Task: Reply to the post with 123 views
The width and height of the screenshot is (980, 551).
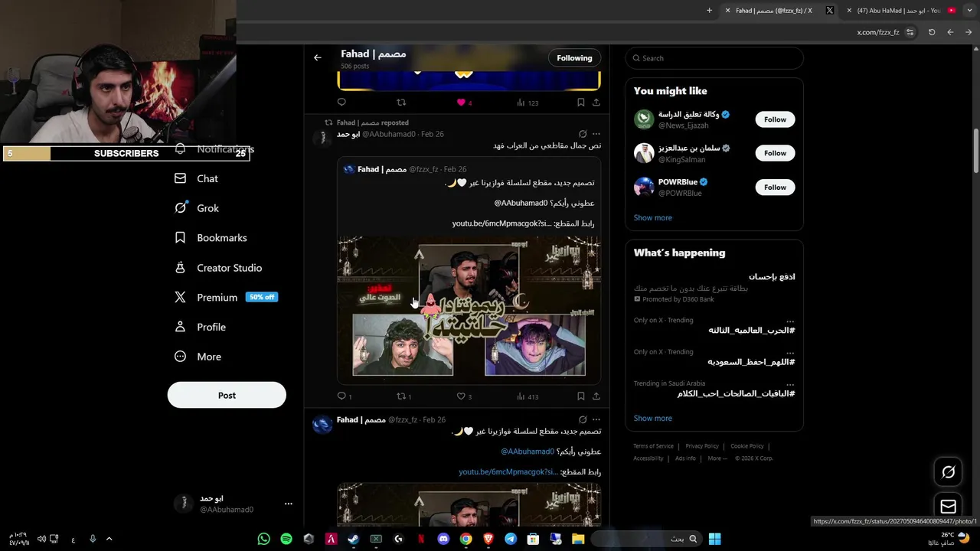Action: 341,102
